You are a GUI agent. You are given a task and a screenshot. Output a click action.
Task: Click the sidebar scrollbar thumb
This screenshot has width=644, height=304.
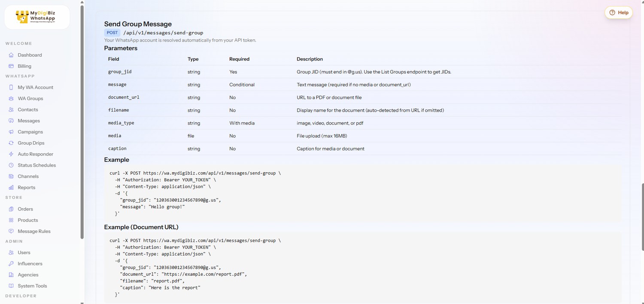(82, 122)
